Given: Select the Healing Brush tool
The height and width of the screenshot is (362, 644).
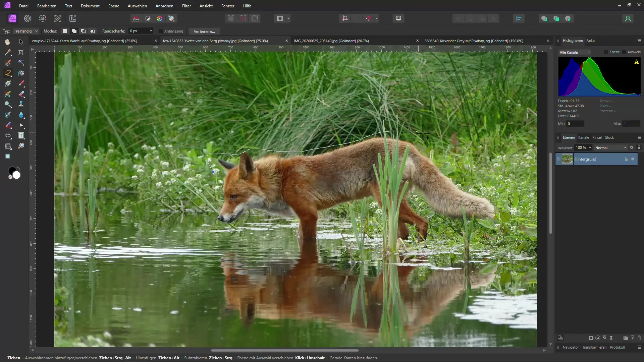Looking at the screenshot, I should (8, 125).
